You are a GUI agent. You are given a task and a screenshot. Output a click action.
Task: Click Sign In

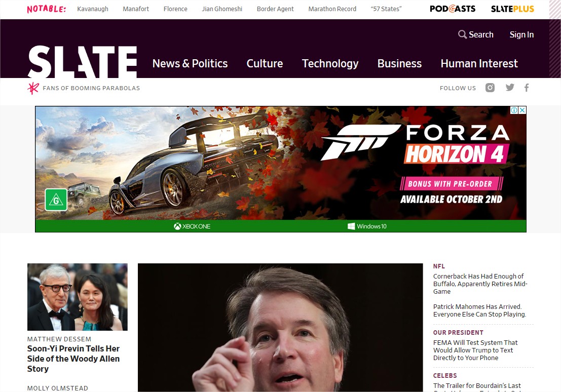521,34
